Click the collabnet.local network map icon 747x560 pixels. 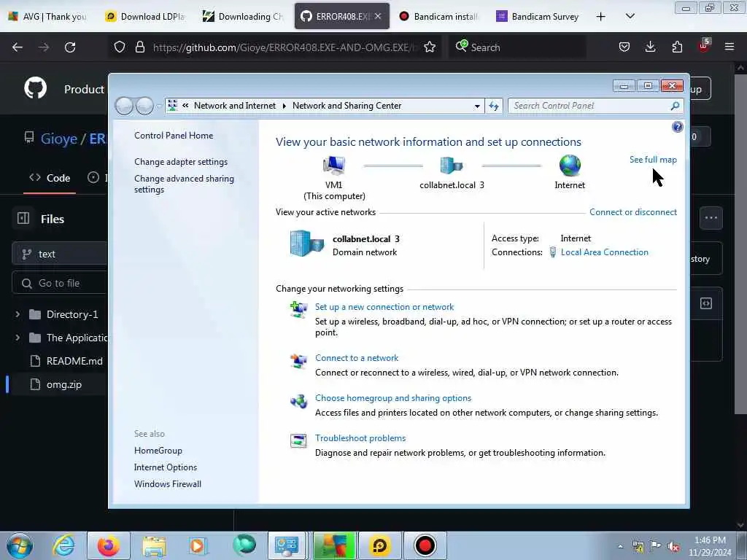[x=451, y=166]
